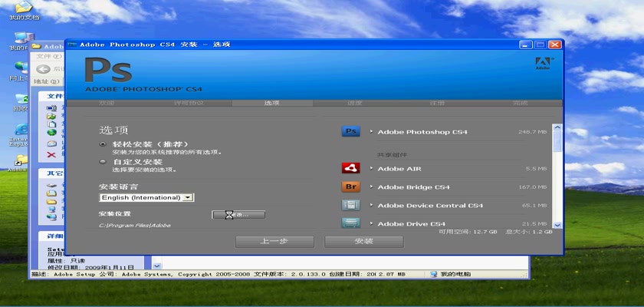The width and height of the screenshot is (644, 307).
Task: Click the 总大小: 1.2 GB text
Action: [529, 232]
